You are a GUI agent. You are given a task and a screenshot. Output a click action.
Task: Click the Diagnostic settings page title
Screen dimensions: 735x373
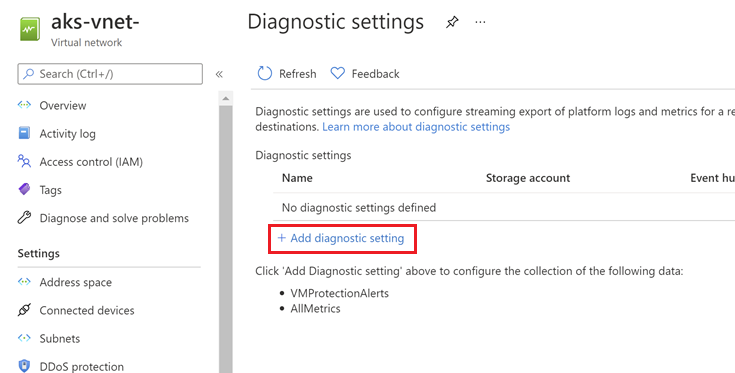335,22
